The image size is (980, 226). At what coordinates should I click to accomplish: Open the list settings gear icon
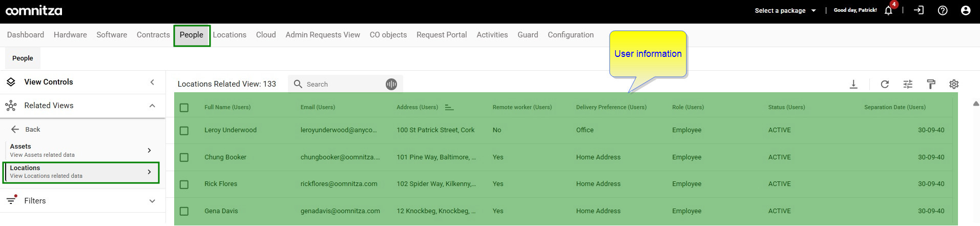click(x=954, y=84)
